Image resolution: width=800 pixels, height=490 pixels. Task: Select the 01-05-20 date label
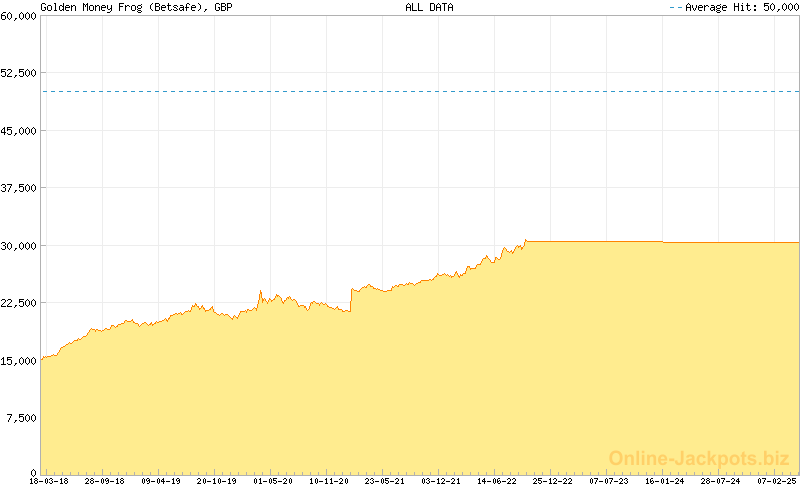click(x=273, y=481)
